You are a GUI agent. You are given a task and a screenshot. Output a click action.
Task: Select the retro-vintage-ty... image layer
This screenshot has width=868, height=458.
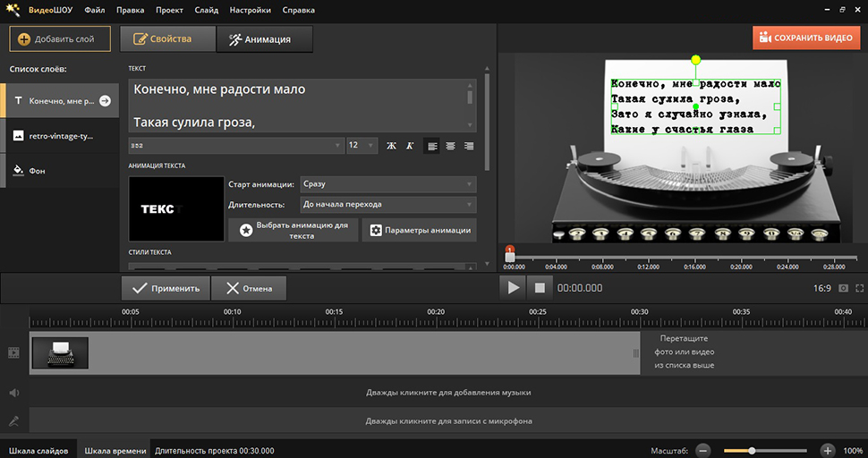59,135
